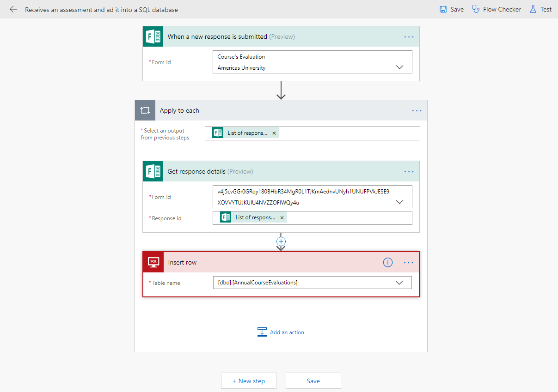
Task: Open the Get response details ellipsis menu
Action: tap(409, 171)
